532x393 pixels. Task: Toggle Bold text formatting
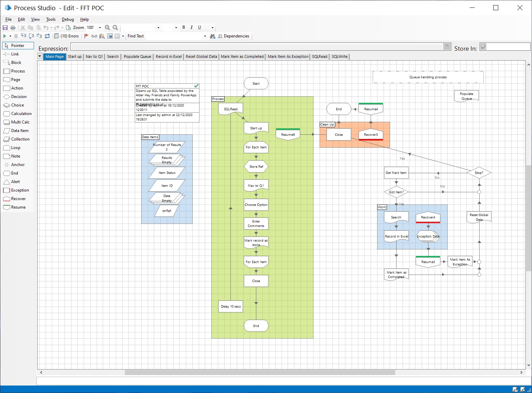point(184,28)
